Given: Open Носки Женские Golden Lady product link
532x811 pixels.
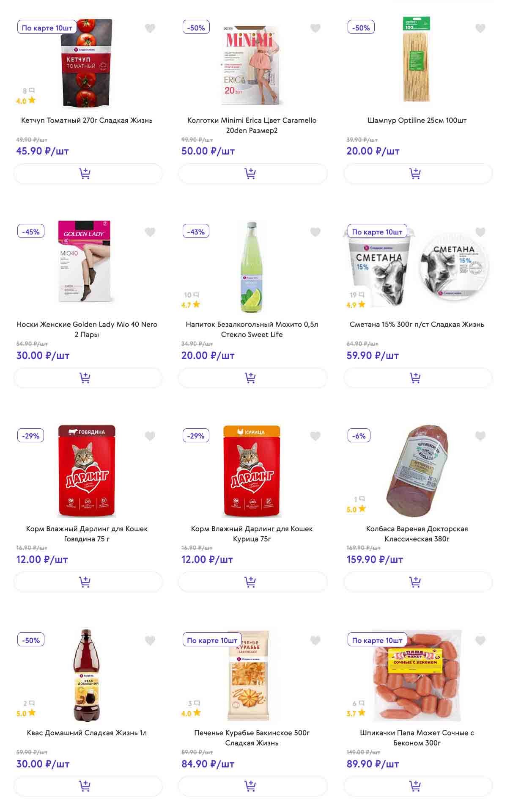Looking at the screenshot, I should click(x=87, y=329).
